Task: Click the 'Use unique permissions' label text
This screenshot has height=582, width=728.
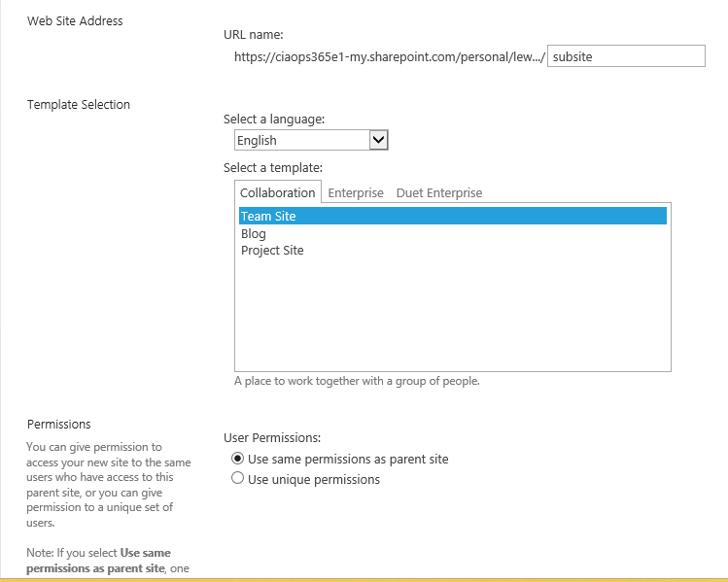Action: click(x=314, y=479)
